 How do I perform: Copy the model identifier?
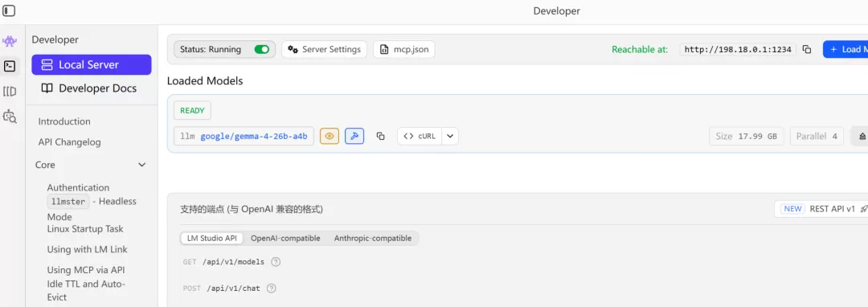(x=380, y=136)
